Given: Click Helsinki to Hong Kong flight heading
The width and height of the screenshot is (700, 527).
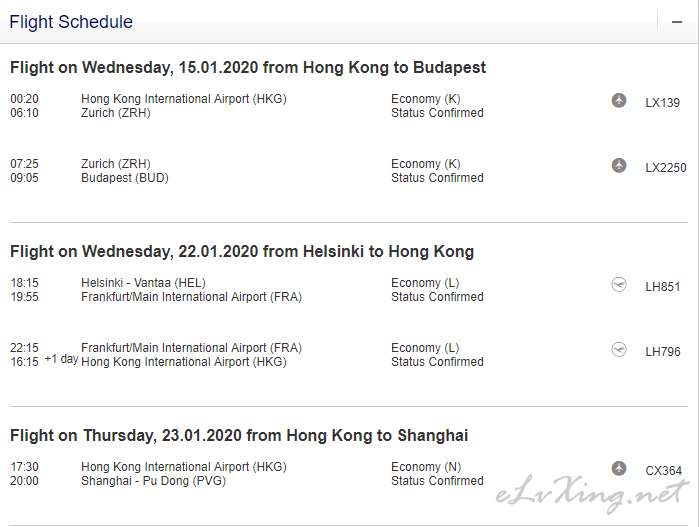Looking at the screenshot, I should pos(242,251).
